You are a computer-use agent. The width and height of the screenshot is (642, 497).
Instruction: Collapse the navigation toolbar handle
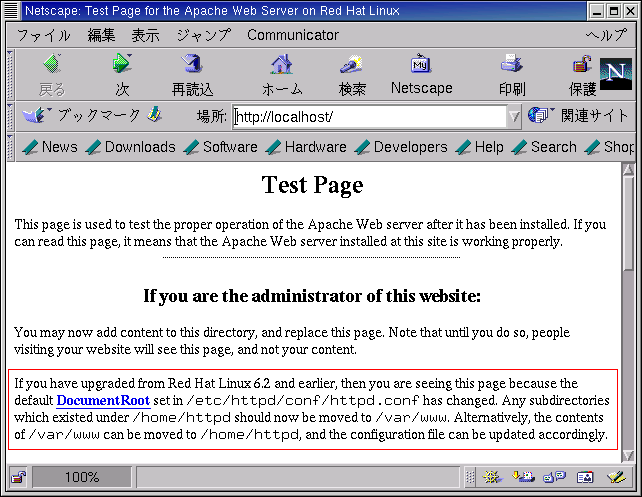click(x=11, y=75)
